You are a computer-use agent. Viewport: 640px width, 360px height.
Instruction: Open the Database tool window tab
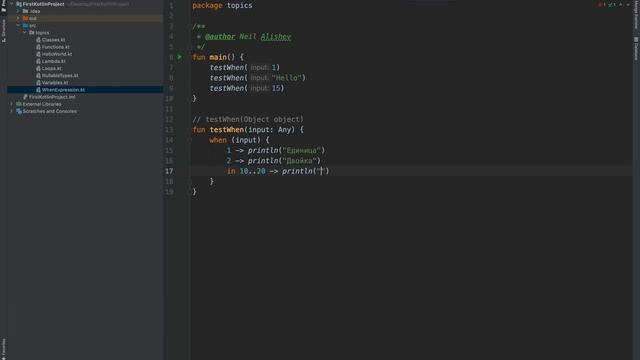(636, 49)
